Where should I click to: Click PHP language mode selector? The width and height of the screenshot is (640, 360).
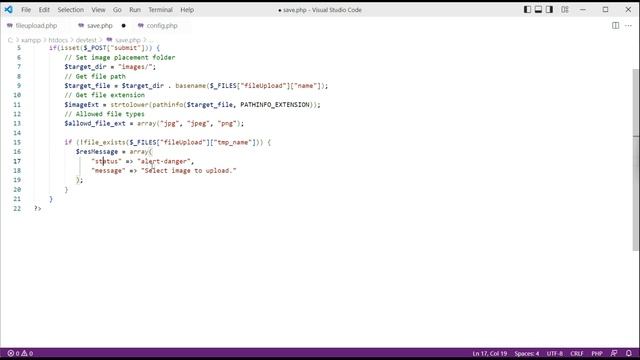pyautogui.click(x=597, y=353)
